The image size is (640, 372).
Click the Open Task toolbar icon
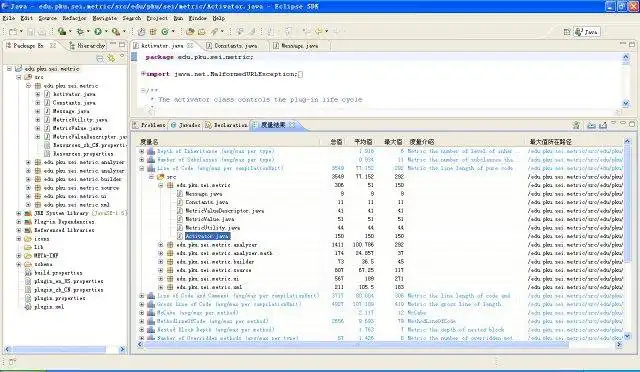pyautogui.click(x=202, y=31)
